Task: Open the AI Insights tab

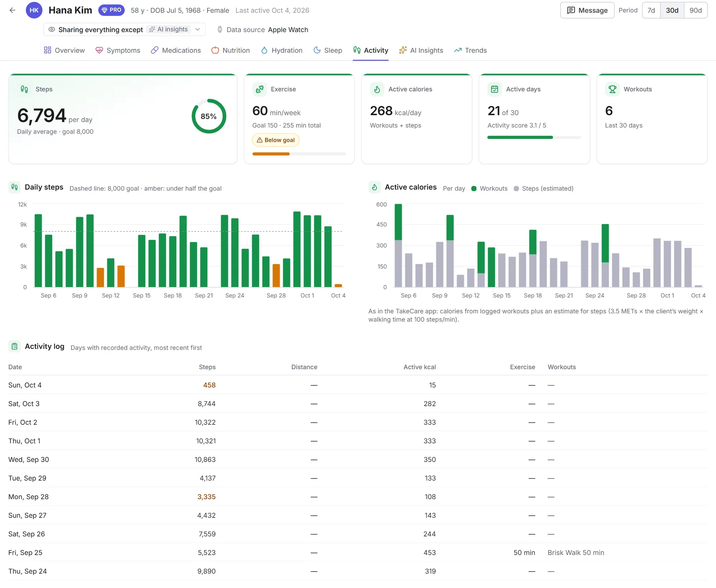Action: (421, 50)
